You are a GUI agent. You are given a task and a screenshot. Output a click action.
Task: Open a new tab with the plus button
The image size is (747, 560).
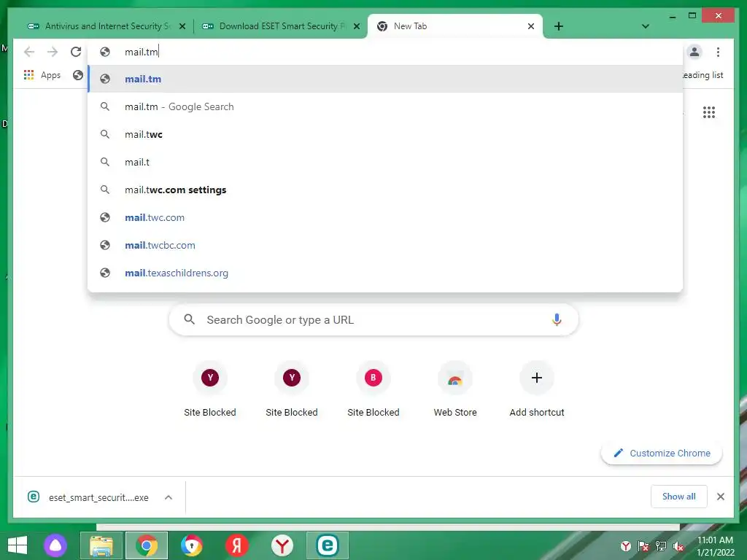click(x=559, y=26)
